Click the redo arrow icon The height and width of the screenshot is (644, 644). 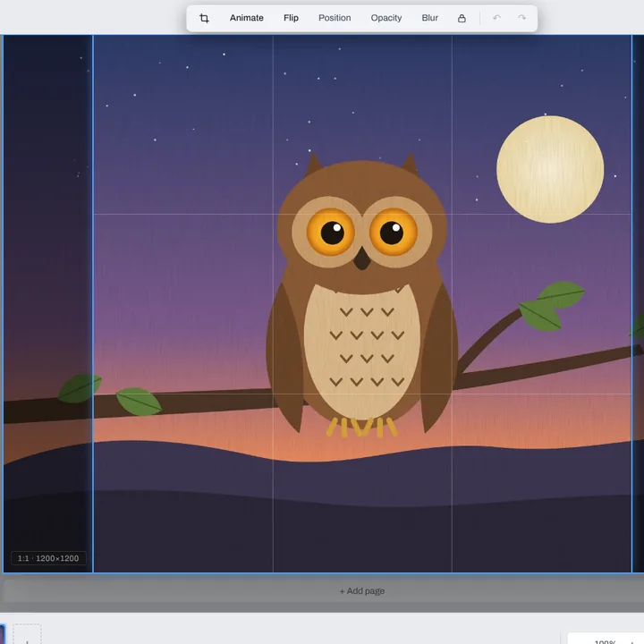522,18
